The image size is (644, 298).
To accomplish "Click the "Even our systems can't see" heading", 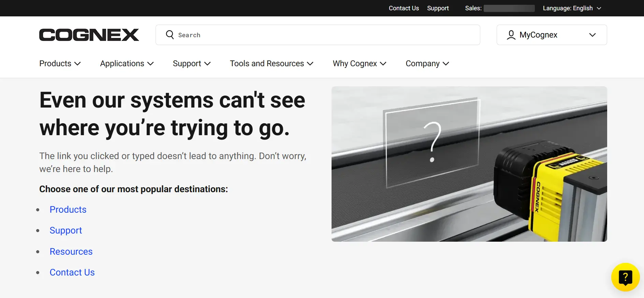I will click(x=172, y=114).
